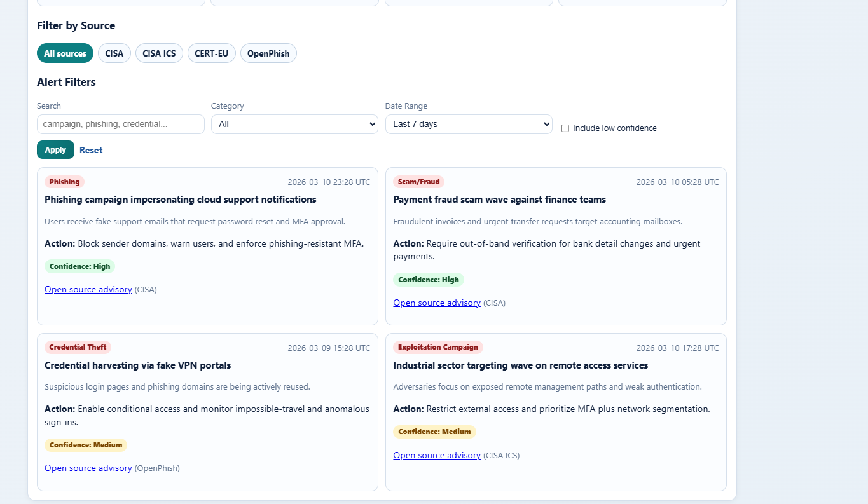Click the Scam/Fraud category badge

[418, 181]
